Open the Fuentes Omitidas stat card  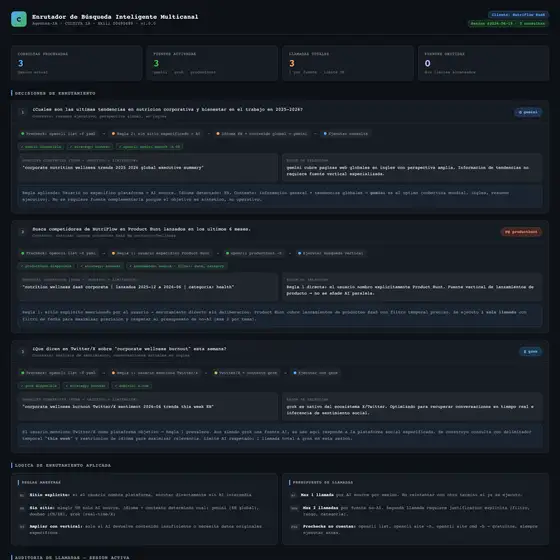[x=484, y=63]
